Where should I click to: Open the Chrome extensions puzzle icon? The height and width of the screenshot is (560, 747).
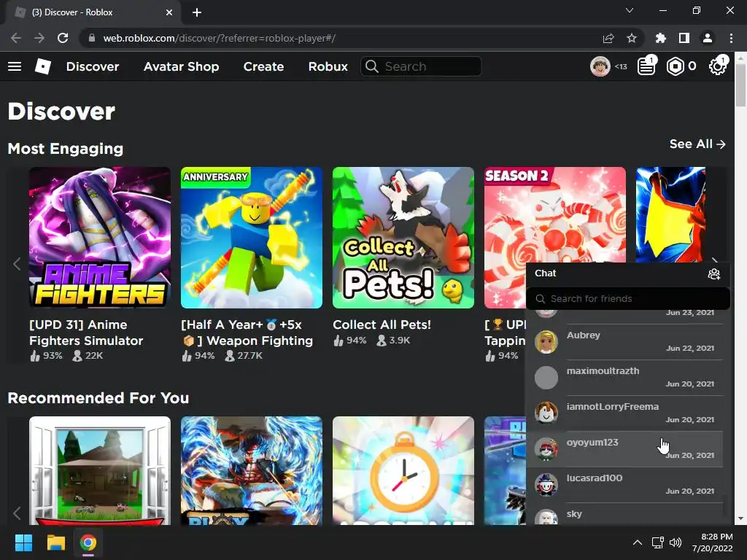point(661,38)
